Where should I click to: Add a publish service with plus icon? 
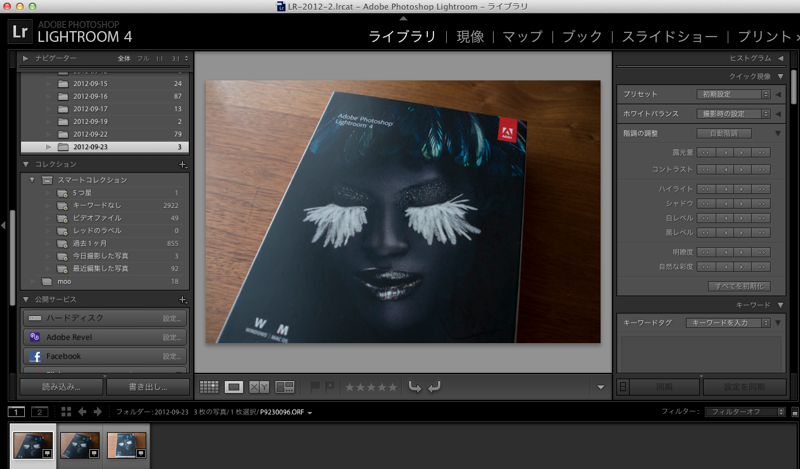(183, 300)
